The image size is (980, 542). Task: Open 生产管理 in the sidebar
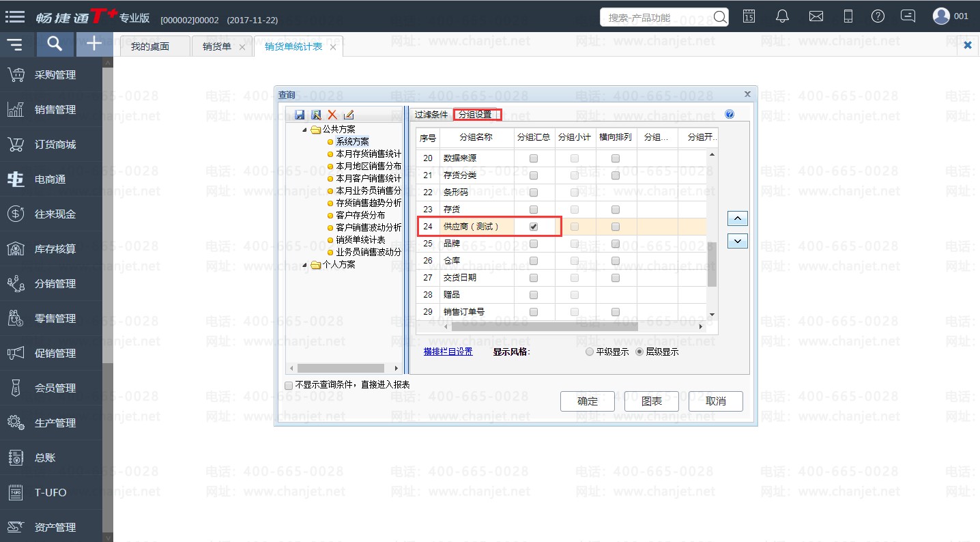[x=51, y=423]
